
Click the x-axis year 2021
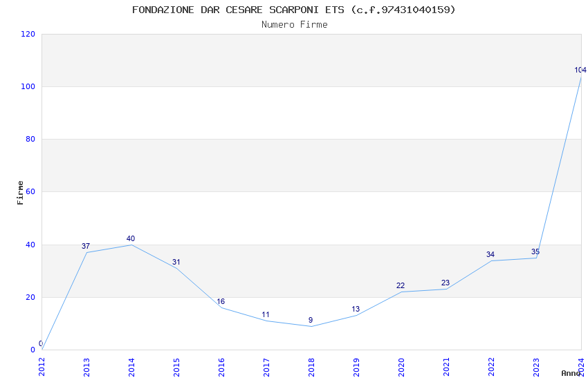(x=447, y=367)
